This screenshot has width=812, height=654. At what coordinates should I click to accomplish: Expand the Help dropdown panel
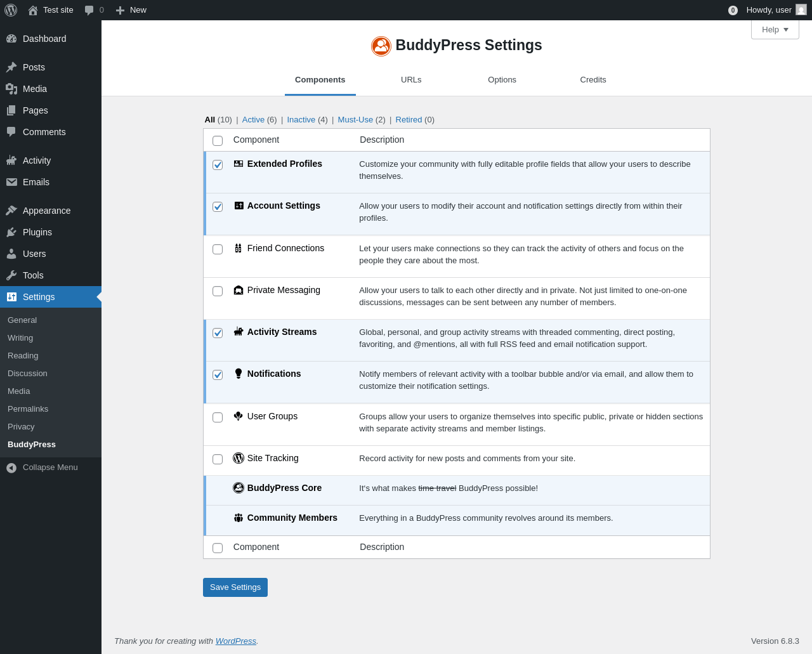(775, 30)
